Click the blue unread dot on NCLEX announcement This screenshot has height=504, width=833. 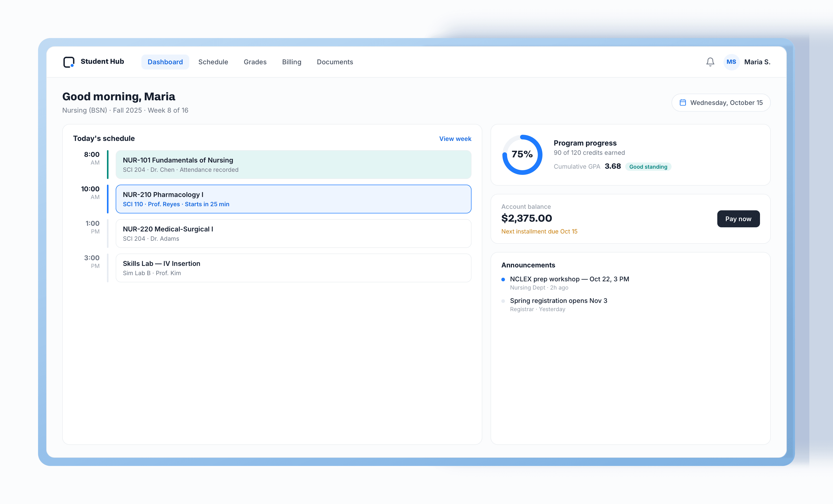(503, 279)
